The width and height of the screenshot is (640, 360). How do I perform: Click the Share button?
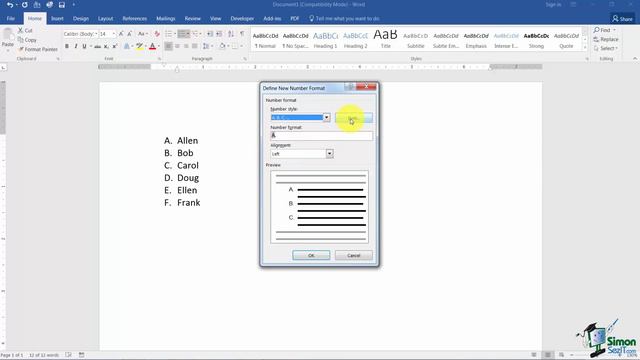[622, 19]
